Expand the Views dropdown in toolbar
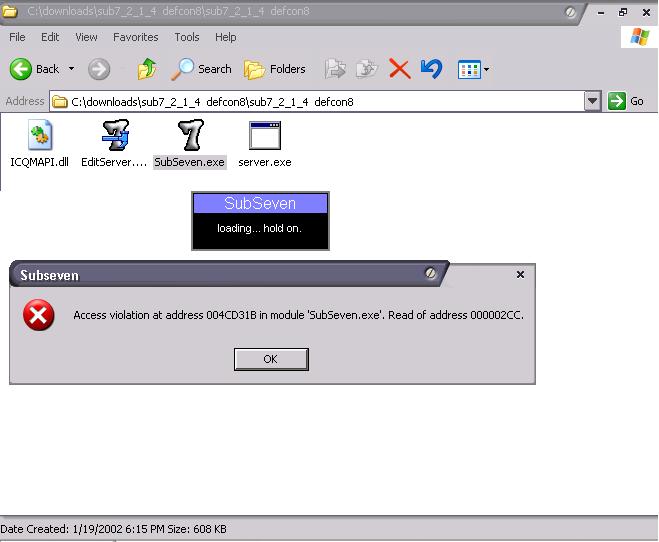Viewport: 659px width, 542px height. click(486, 69)
